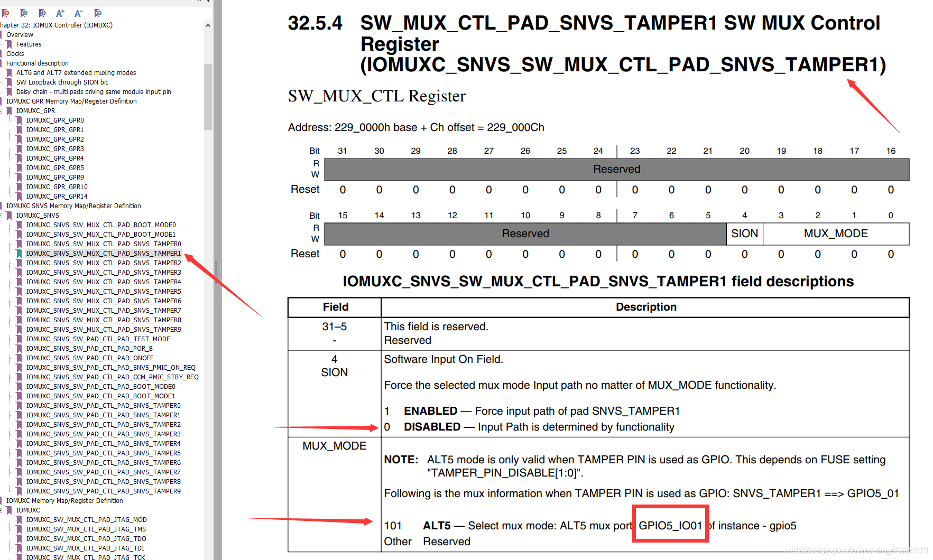Image resolution: width=933 pixels, height=560 pixels.
Task: Click bookmark icon beside SW Loopback through SION bit
Action: coord(9,82)
